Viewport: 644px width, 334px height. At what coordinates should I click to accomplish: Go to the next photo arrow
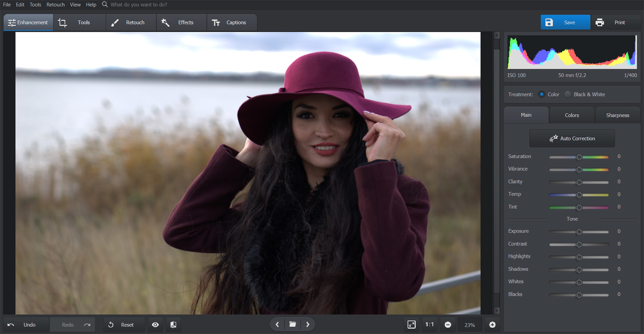(307, 325)
